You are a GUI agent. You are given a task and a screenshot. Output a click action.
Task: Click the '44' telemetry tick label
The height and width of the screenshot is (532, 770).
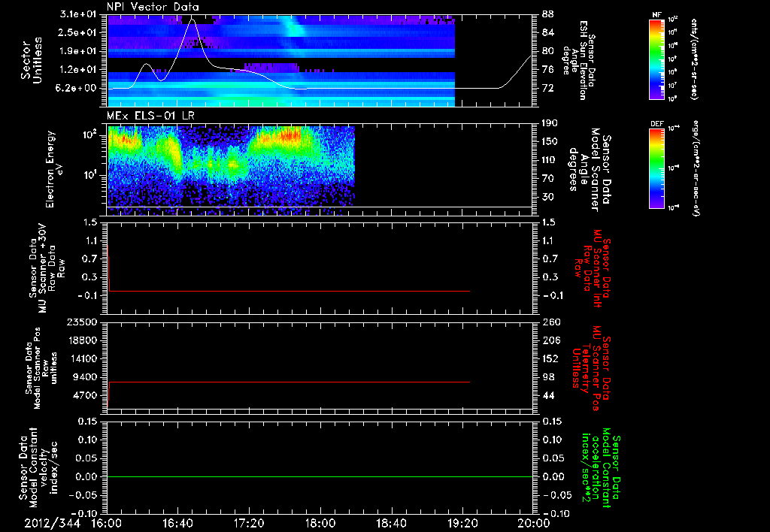547,395
